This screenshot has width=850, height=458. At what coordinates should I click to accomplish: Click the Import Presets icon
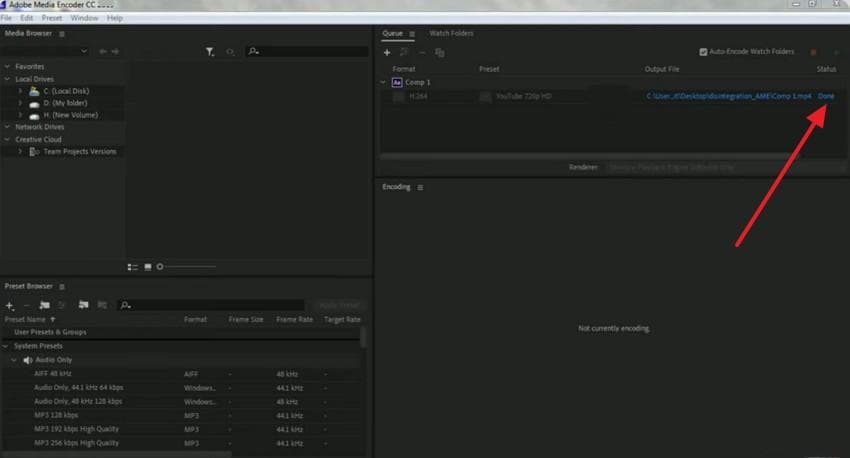[x=83, y=305]
